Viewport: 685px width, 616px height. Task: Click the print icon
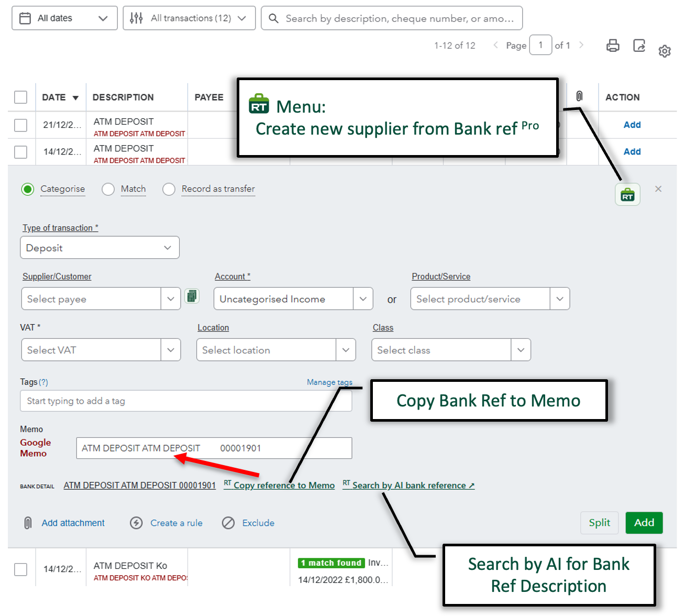coord(613,46)
